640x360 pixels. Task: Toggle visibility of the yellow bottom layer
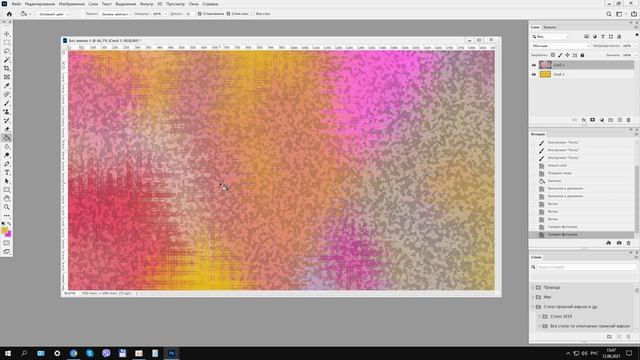[533, 74]
